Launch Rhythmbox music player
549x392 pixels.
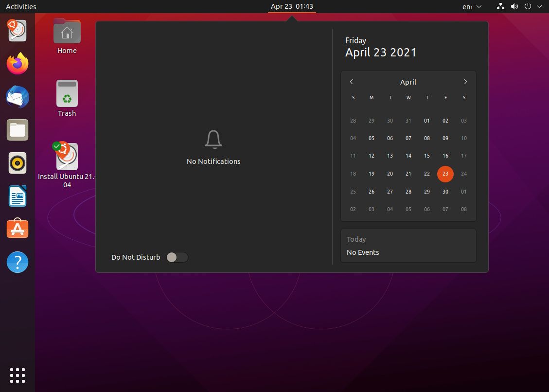click(x=17, y=163)
